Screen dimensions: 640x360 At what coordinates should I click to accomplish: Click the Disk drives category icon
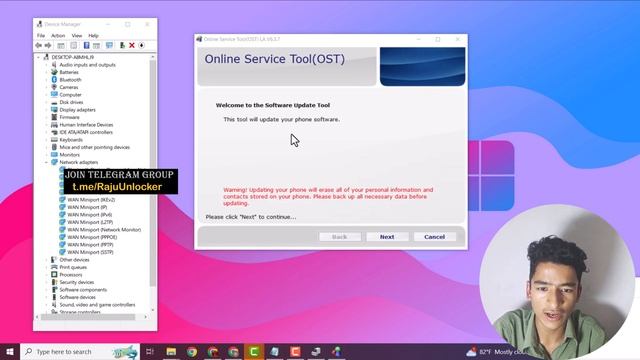pos(54,102)
